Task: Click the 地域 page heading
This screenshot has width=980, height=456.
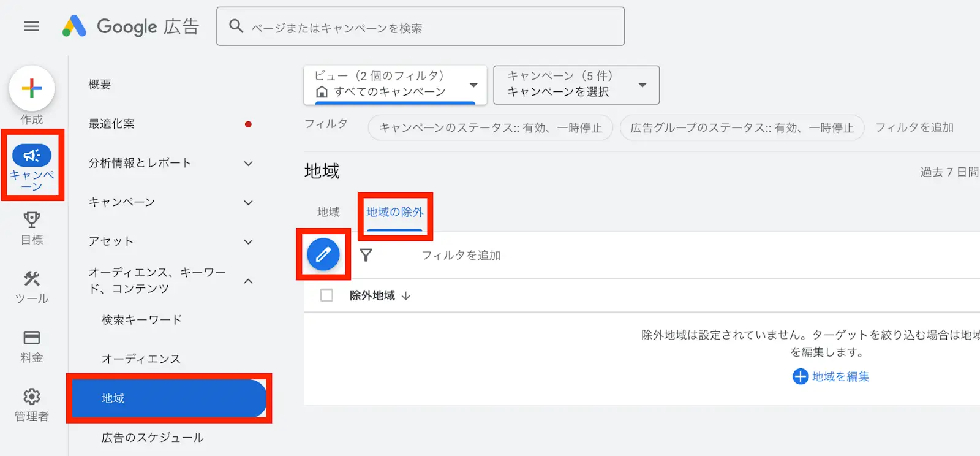Action: click(322, 171)
